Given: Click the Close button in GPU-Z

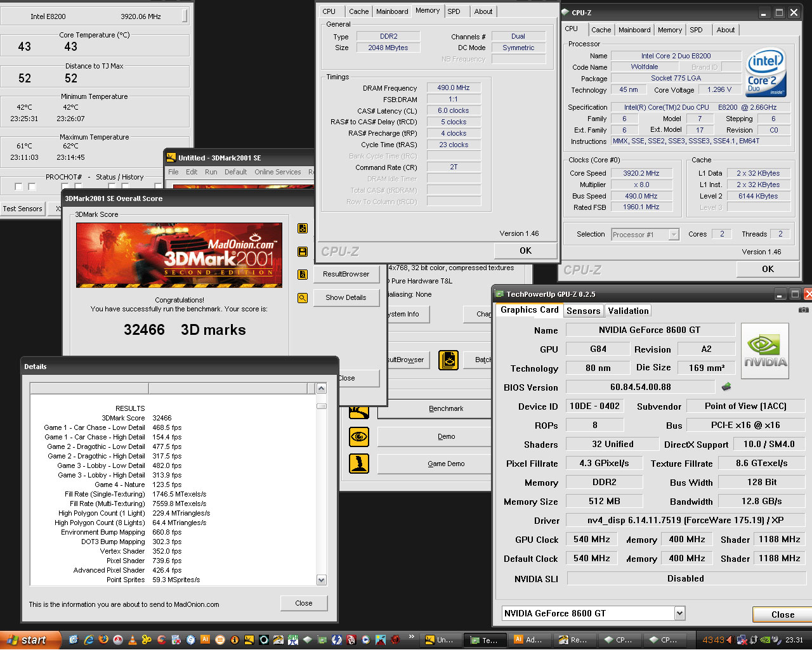Looking at the screenshot, I should tap(783, 614).
